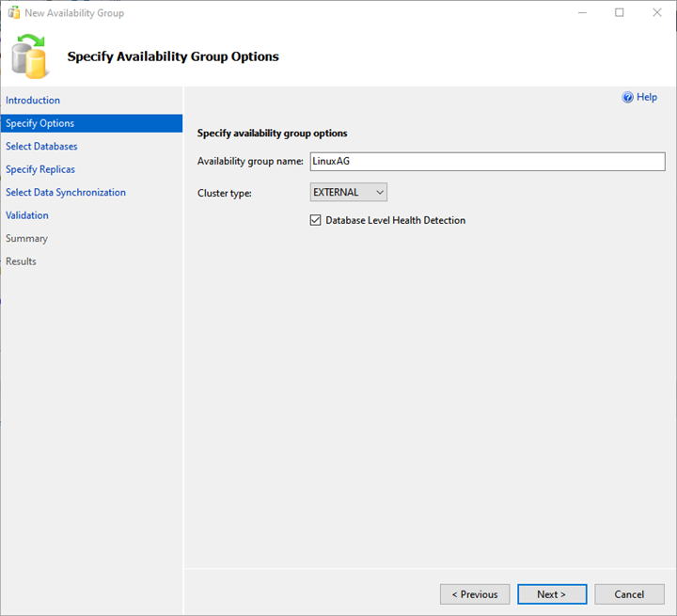The width and height of the screenshot is (677, 616).
Task: Minimize the New Availability Group window
Action: tap(582, 12)
